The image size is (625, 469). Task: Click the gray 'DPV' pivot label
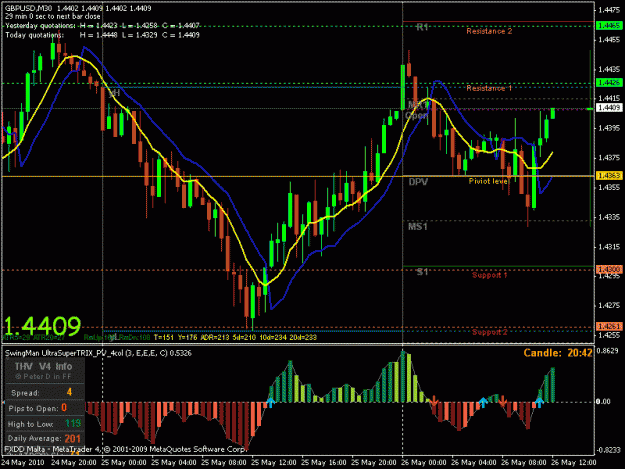418,182
